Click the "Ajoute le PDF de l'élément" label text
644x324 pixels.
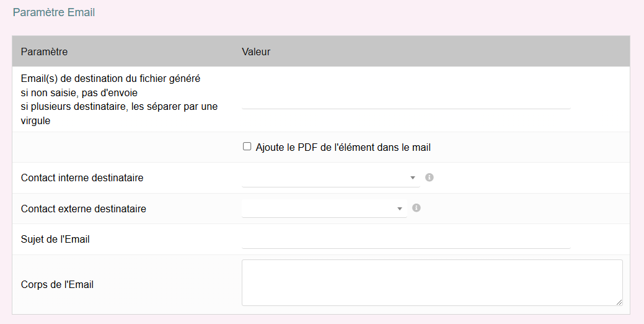(343, 148)
